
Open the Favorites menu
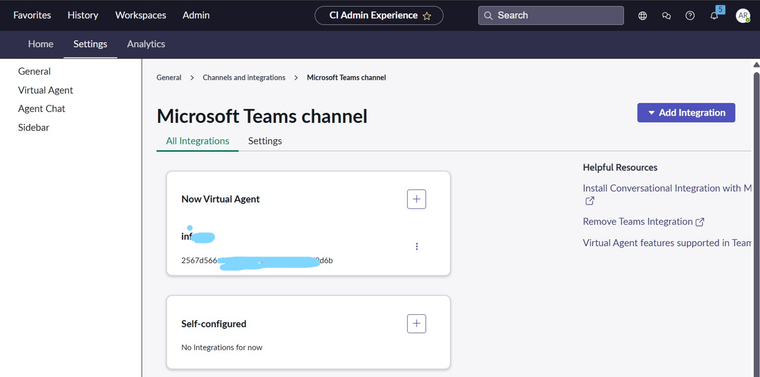tap(32, 15)
